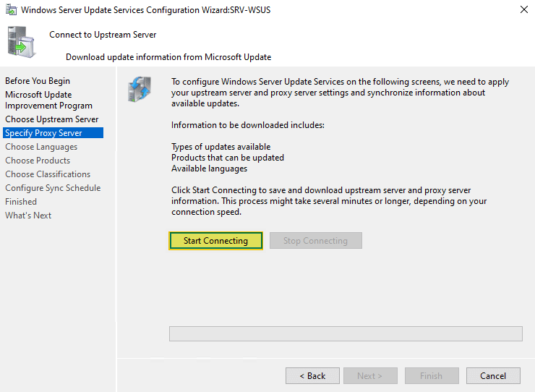Click the Connect to Upstream Server heading
This screenshot has width=535, height=392.
[x=103, y=35]
